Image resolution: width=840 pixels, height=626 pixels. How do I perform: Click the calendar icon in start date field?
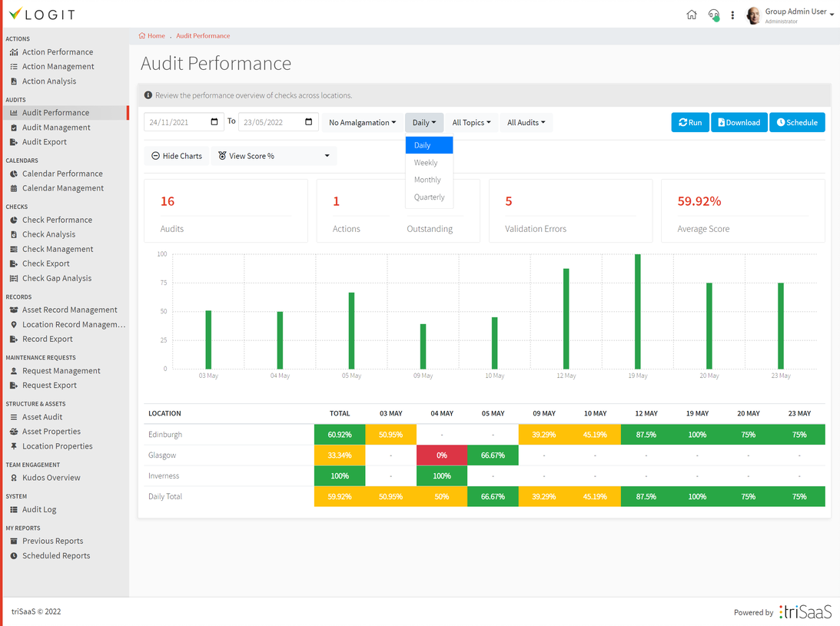pyautogui.click(x=214, y=122)
